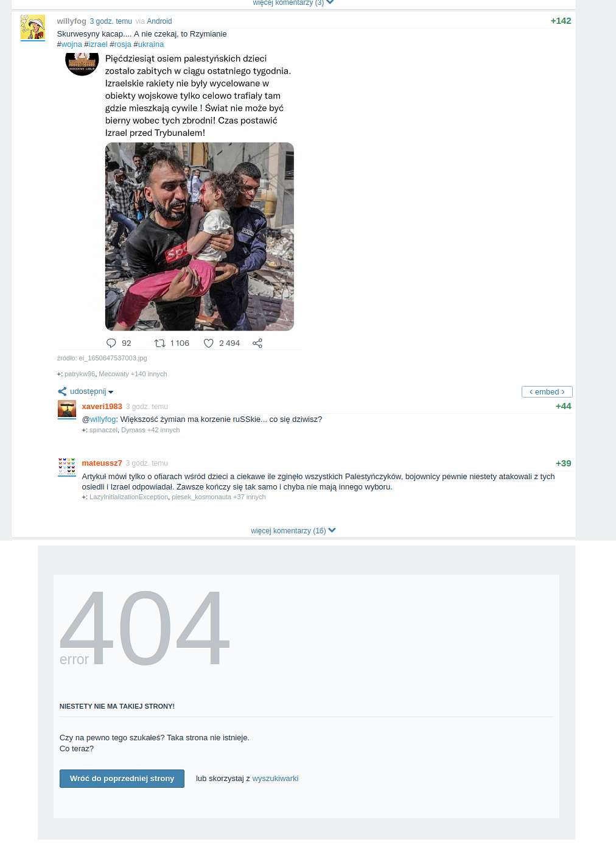Open willyfog's avatar image
616x859 pixels.
[33, 27]
